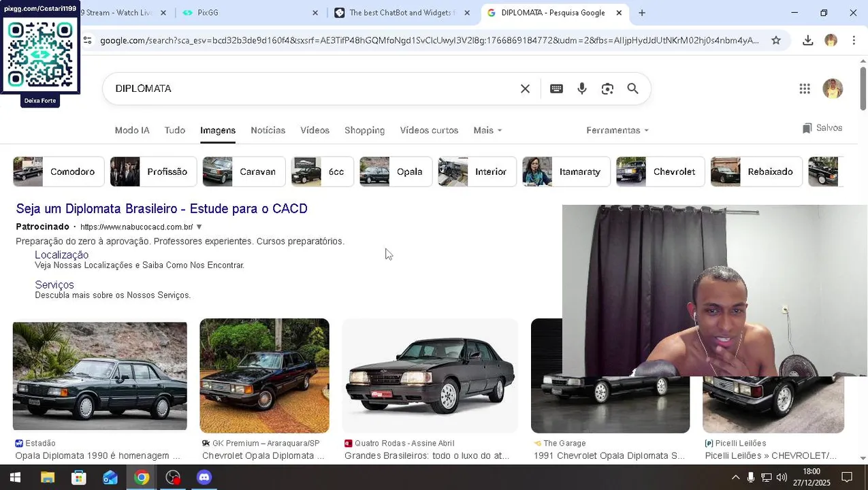868x490 pixels.
Task: Select the Shopping results tab
Action: [x=364, y=130]
